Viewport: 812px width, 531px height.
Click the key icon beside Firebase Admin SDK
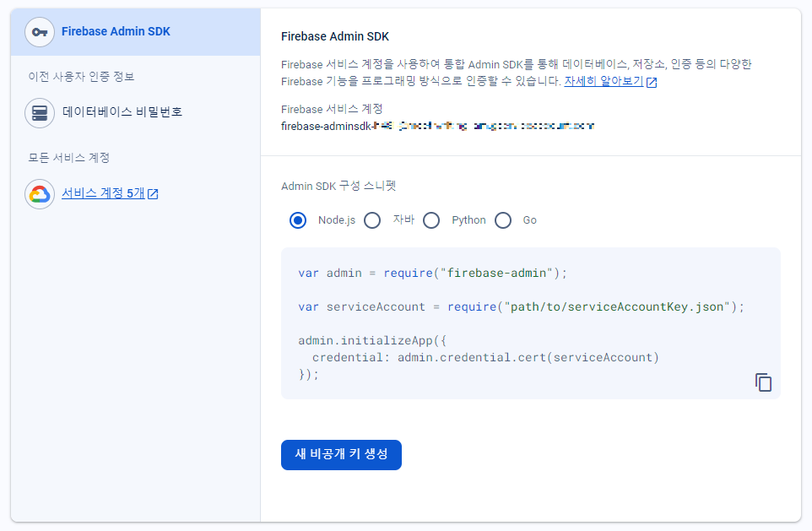[40, 32]
